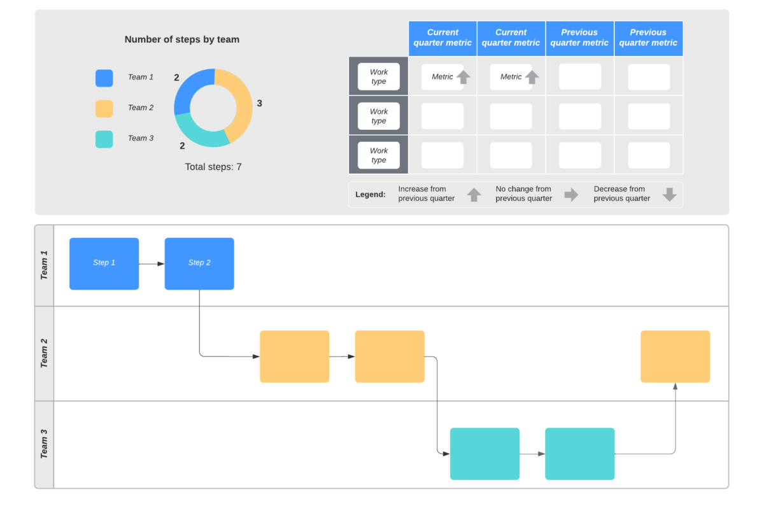Click the up arrow in the second Metric cell
Image resolution: width=764 pixels, height=532 pixels.
[x=532, y=77]
